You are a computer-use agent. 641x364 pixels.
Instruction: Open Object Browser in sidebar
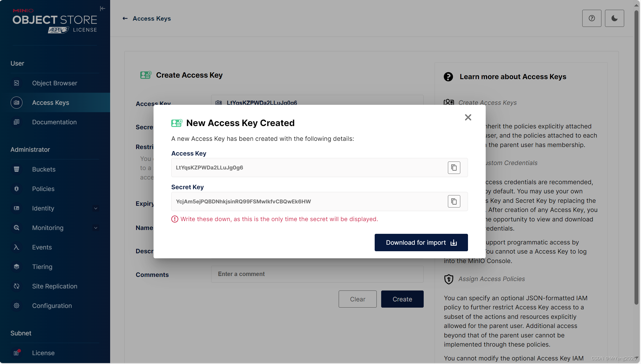(55, 83)
